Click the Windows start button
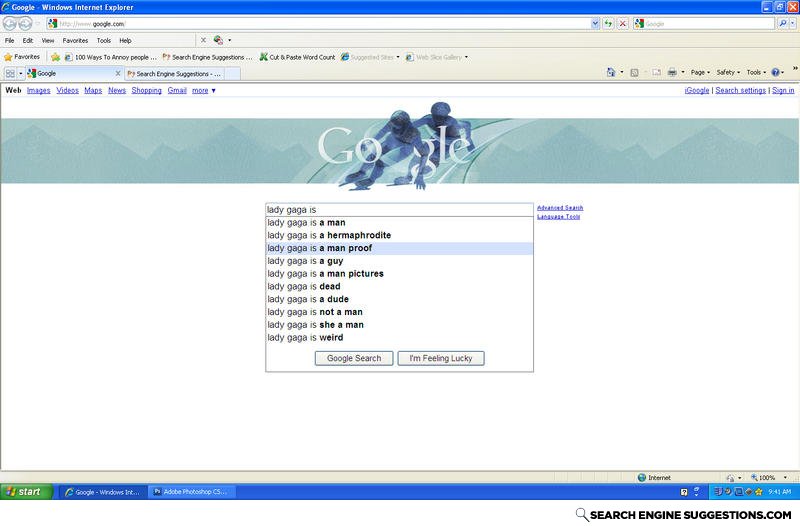Screen dimensions: 800x526 (x=27, y=492)
